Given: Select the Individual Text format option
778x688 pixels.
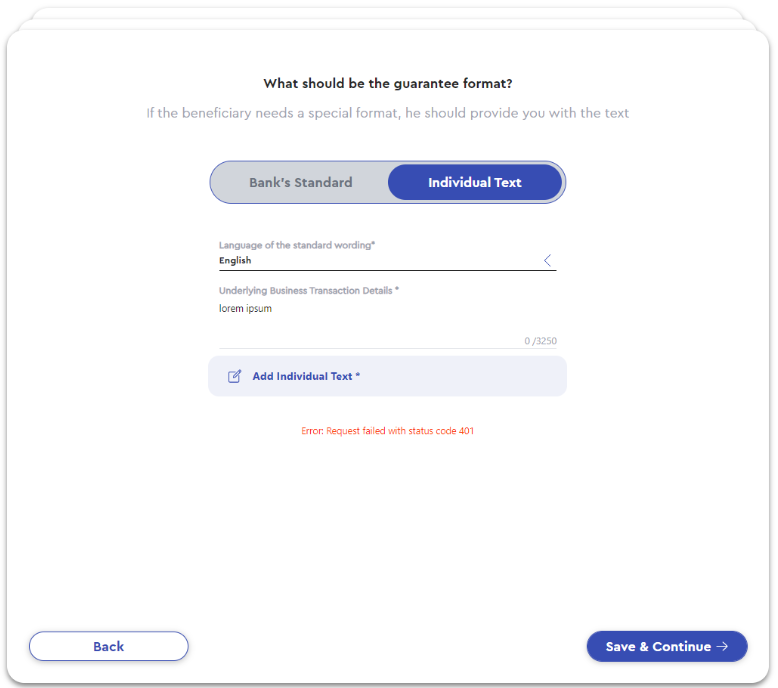Looking at the screenshot, I should coord(475,183).
